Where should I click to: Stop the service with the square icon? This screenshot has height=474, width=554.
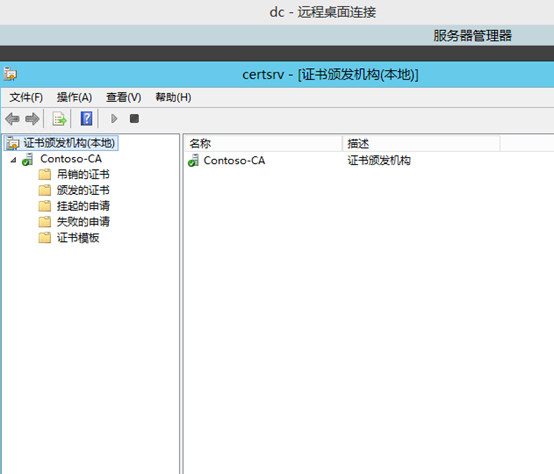pyautogui.click(x=134, y=119)
